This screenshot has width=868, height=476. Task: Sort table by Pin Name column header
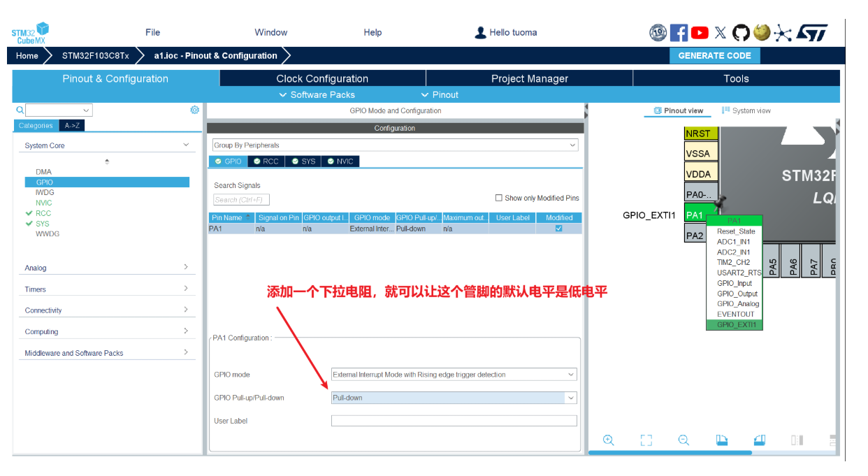[x=232, y=217]
